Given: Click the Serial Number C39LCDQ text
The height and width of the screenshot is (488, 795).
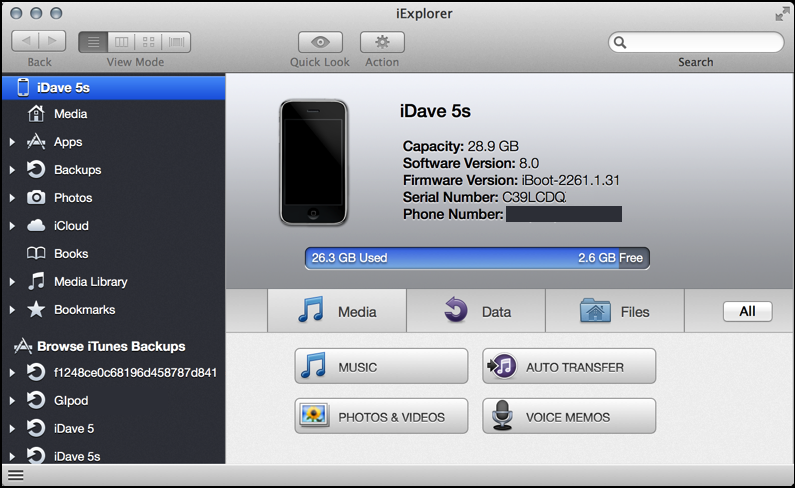Looking at the screenshot, I should (x=484, y=197).
